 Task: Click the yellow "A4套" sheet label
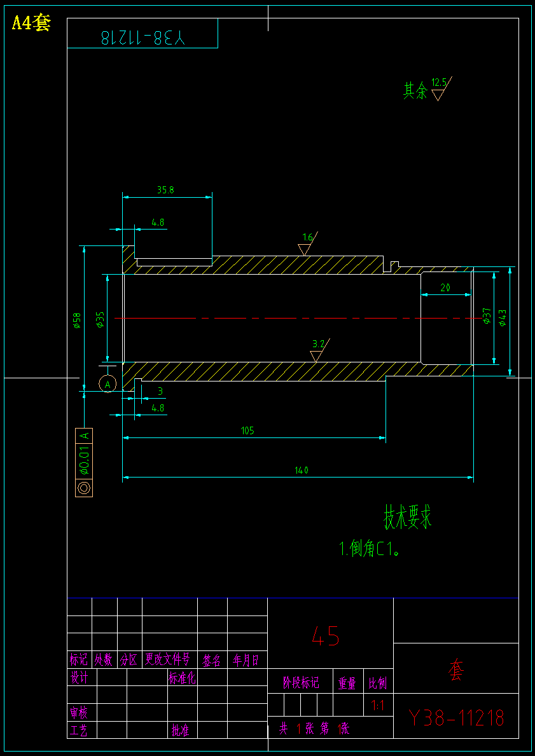click(31, 23)
